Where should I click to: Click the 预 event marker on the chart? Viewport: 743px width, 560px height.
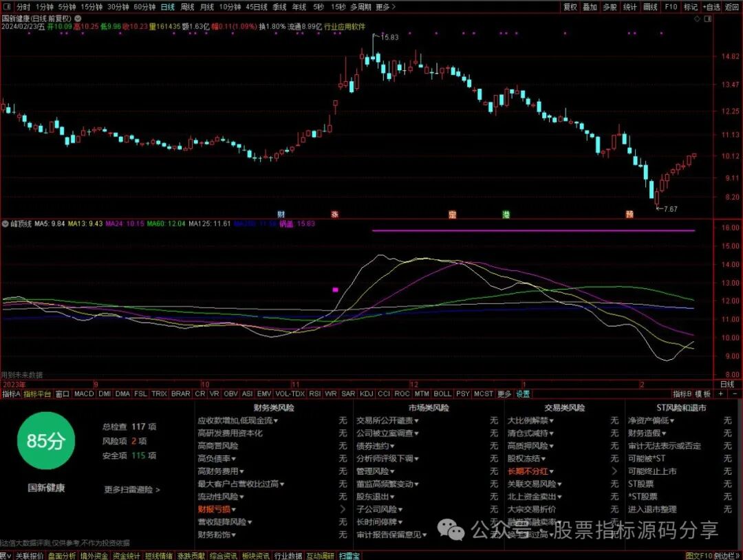coord(629,214)
